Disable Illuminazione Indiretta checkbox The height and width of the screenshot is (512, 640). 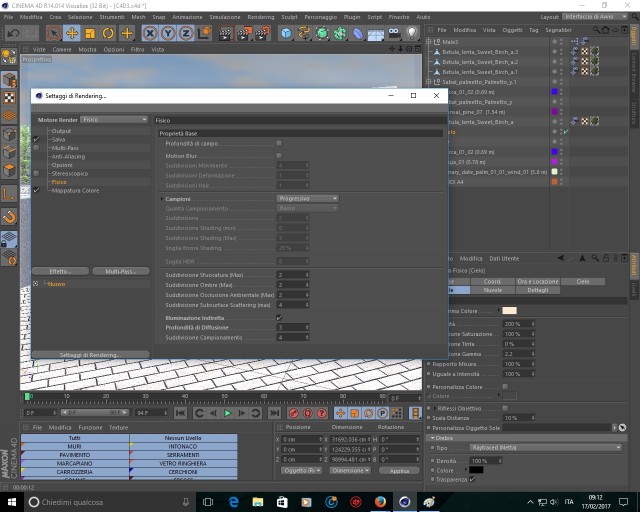click(279, 318)
